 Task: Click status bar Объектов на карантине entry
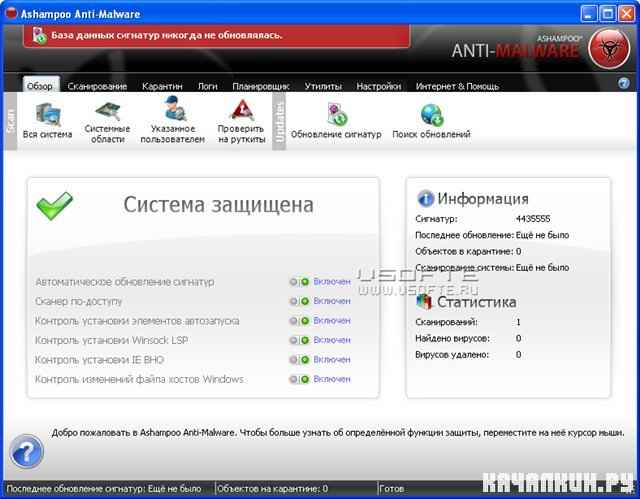272,488
